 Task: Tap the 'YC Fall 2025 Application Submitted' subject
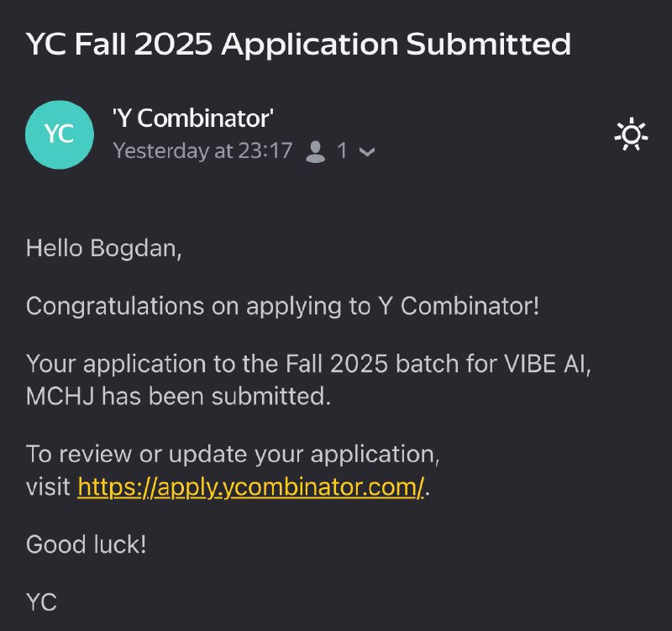(298, 45)
